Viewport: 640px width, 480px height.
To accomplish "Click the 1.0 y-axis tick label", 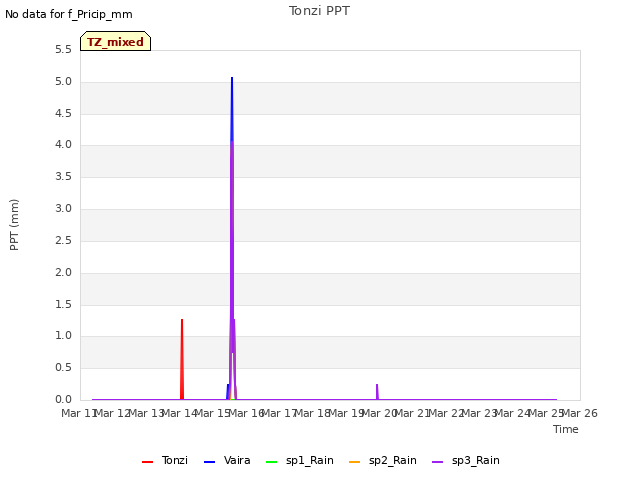I will point(63,336).
